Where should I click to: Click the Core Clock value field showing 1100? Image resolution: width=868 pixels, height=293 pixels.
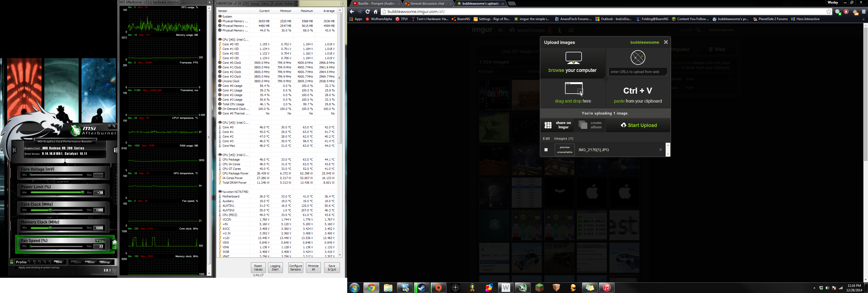(99, 210)
